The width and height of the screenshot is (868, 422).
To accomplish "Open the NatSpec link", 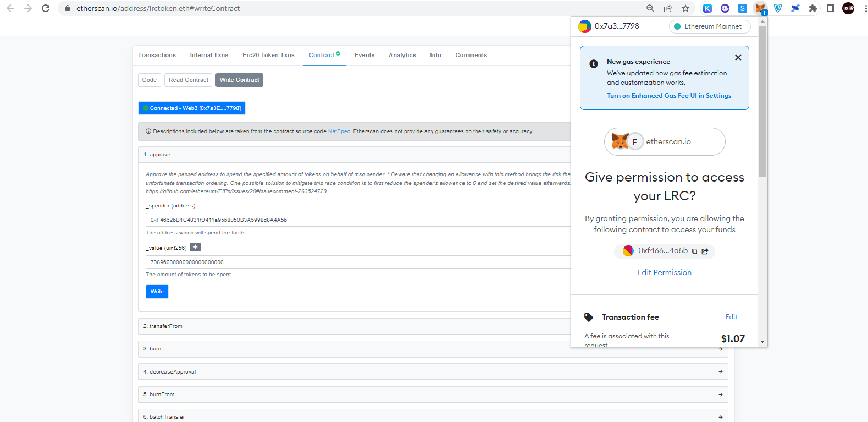I will coord(339,131).
